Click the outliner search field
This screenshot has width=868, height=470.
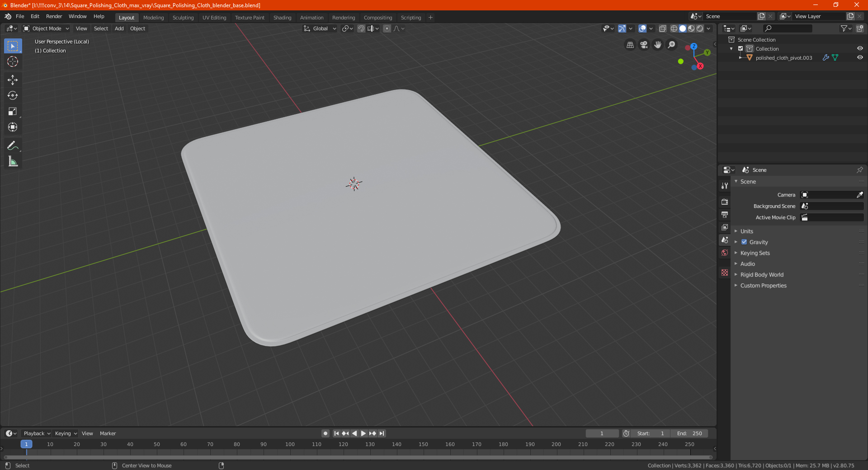click(787, 28)
